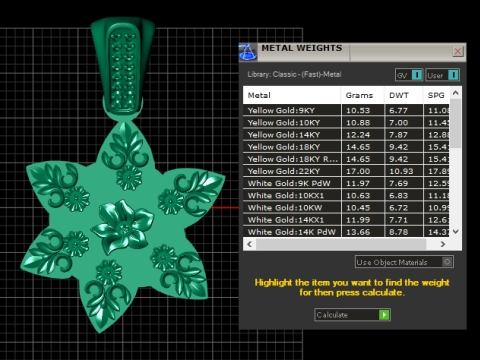
Task: Toggle the GV switch
Action: coord(409,75)
